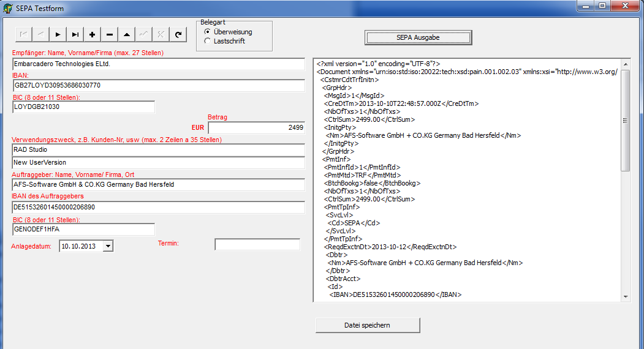Insert new record with plus icon

pyautogui.click(x=93, y=34)
